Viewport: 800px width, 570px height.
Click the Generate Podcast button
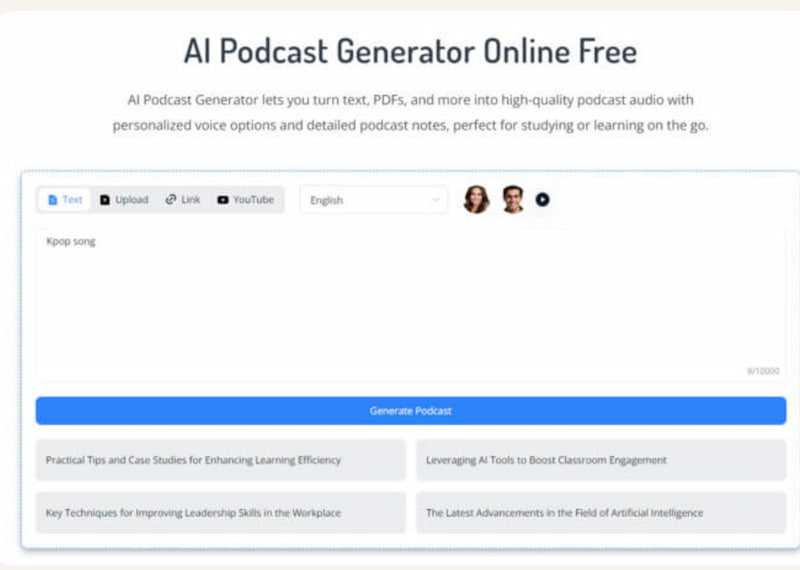(x=411, y=411)
